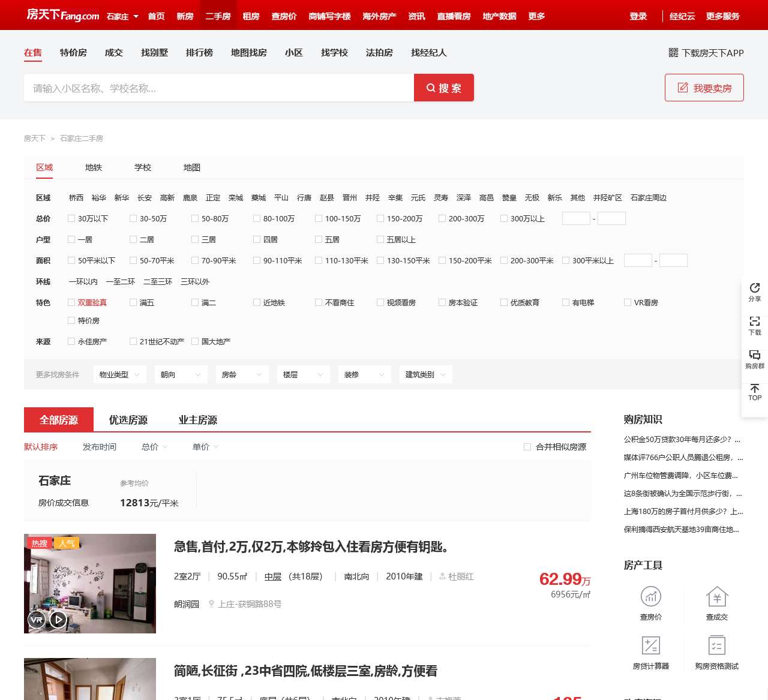Open the 地铁 metro filter tab
Screen dimensions: 768x700
93,167
